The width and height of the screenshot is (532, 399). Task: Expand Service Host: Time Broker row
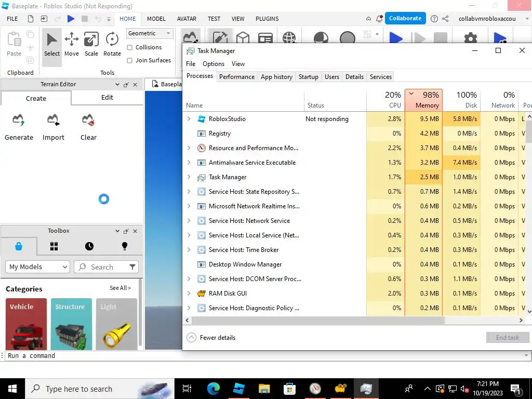(x=189, y=250)
